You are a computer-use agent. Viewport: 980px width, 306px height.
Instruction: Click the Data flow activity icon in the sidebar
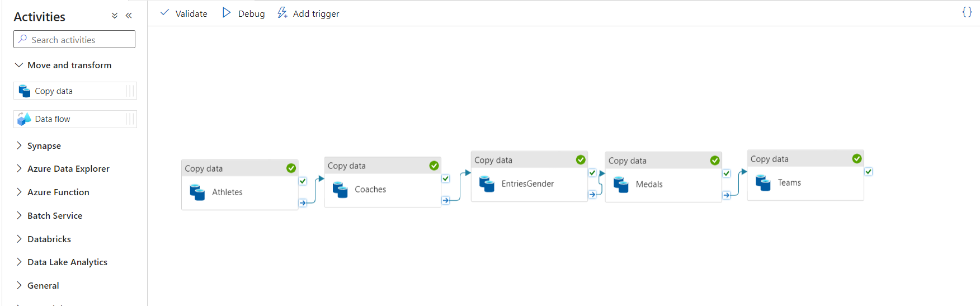[24, 119]
